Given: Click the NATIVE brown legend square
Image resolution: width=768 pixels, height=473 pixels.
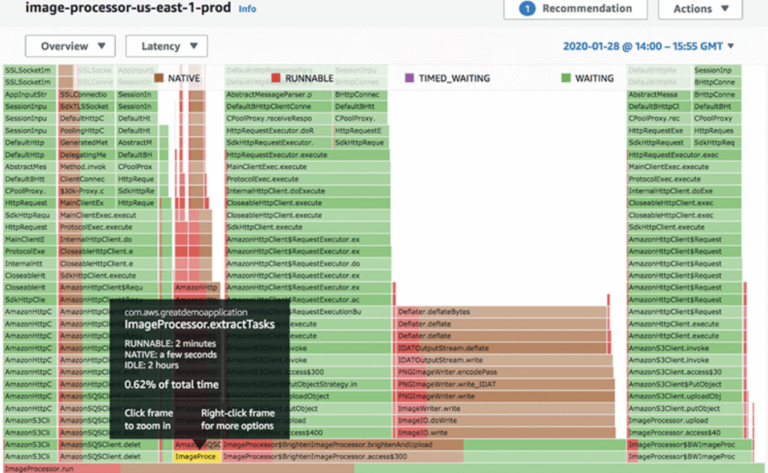Looking at the screenshot, I should coord(159,78).
